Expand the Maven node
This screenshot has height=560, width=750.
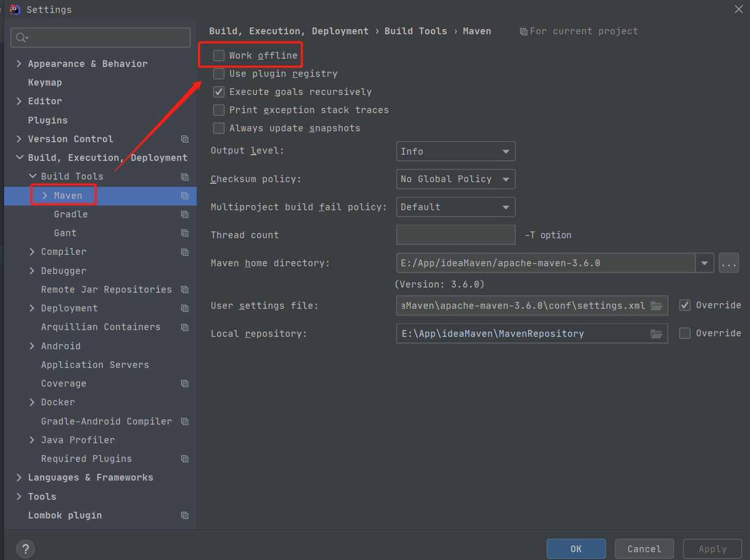[45, 196]
